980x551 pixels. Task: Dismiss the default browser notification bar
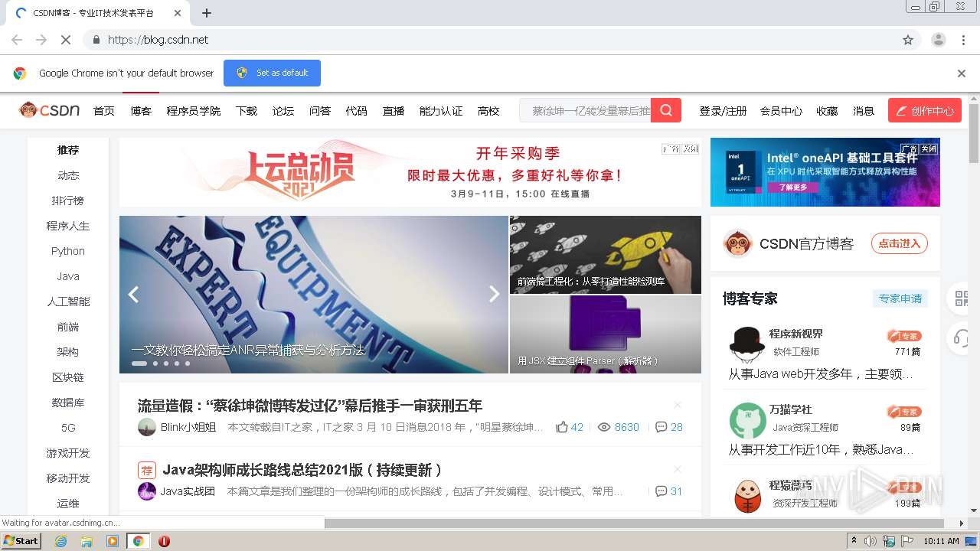pos(962,73)
